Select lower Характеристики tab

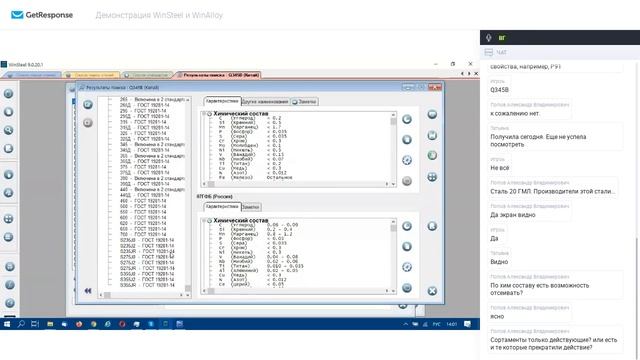coord(222,207)
